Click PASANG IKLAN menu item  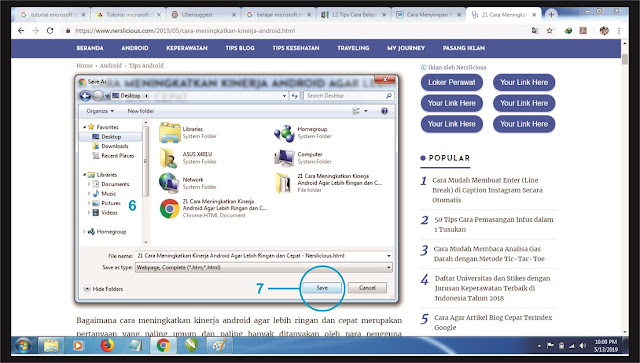pos(464,48)
